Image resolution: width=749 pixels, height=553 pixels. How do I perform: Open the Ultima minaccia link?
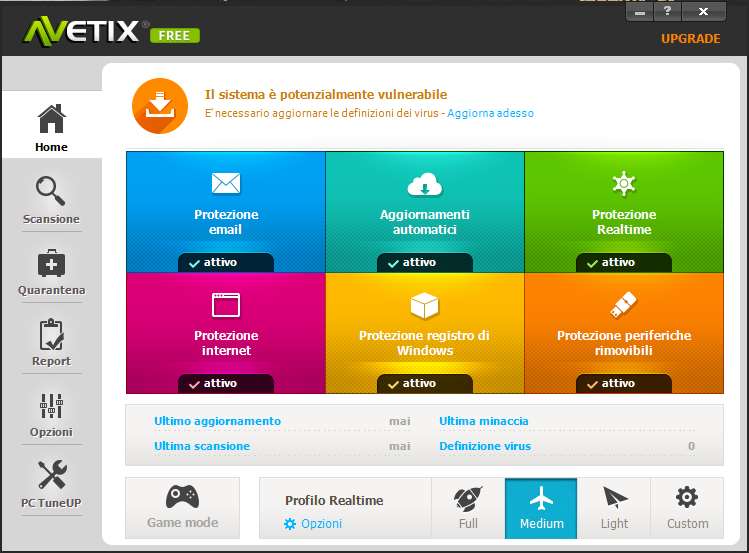click(x=483, y=421)
